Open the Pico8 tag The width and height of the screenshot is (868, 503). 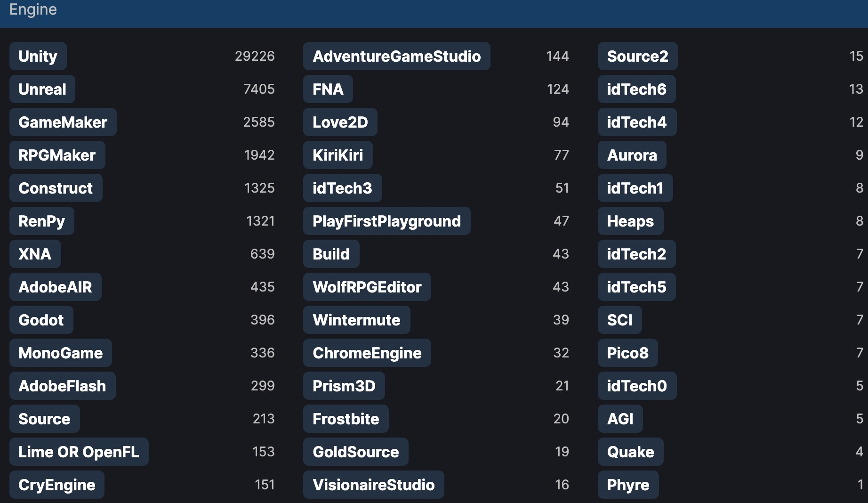tap(627, 353)
